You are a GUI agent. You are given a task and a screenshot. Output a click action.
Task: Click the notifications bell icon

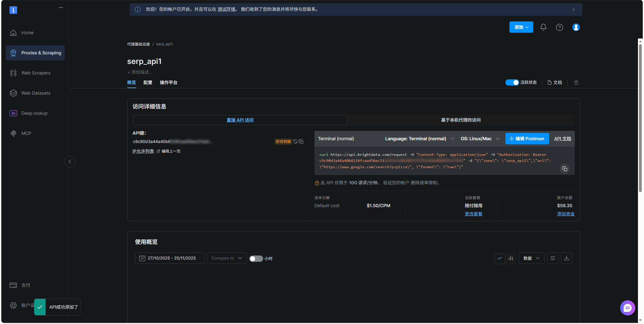pyautogui.click(x=543, y=27)
